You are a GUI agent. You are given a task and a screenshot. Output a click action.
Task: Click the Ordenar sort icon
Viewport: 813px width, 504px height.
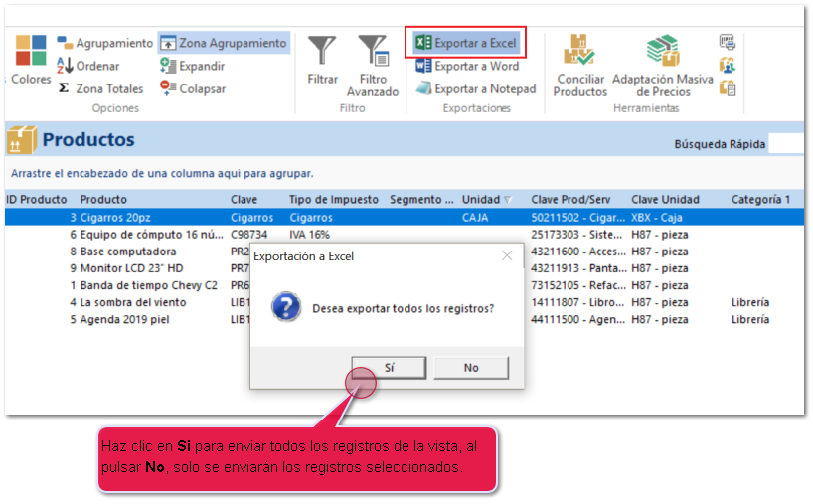pyautogui.click(x=65, y=66)
